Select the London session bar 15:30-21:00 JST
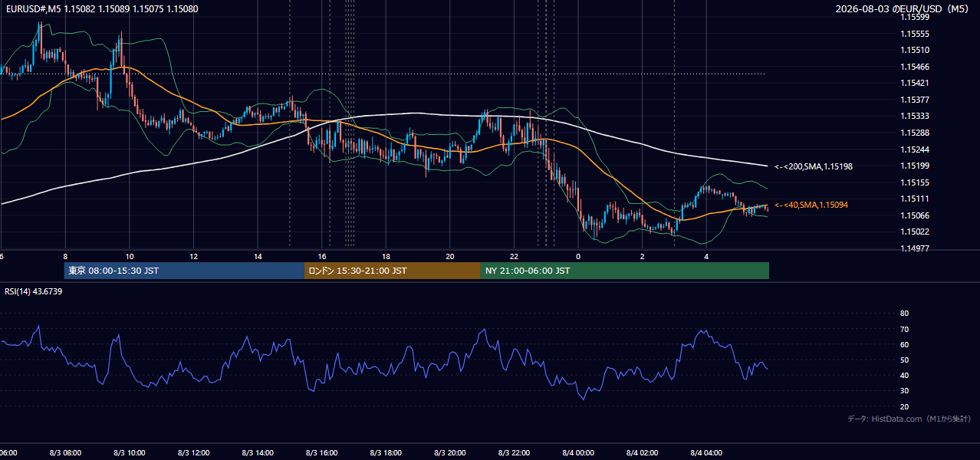Screen dimensions: 980x460 click(x=393, y=271)
